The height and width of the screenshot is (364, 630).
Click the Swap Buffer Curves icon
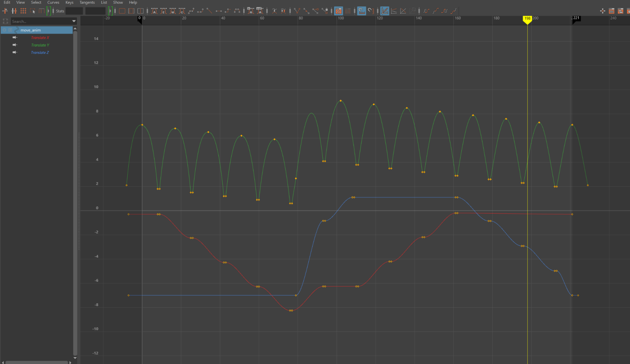tap(283, 11)
